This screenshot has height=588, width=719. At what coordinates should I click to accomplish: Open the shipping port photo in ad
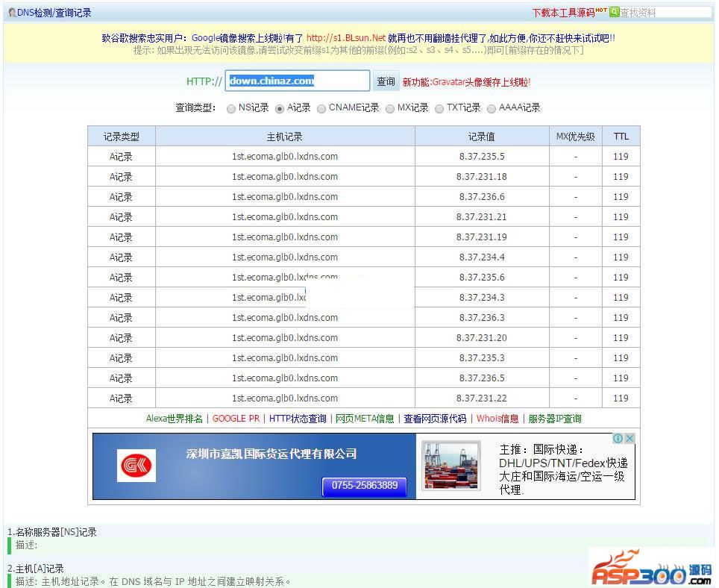(450, 466)
